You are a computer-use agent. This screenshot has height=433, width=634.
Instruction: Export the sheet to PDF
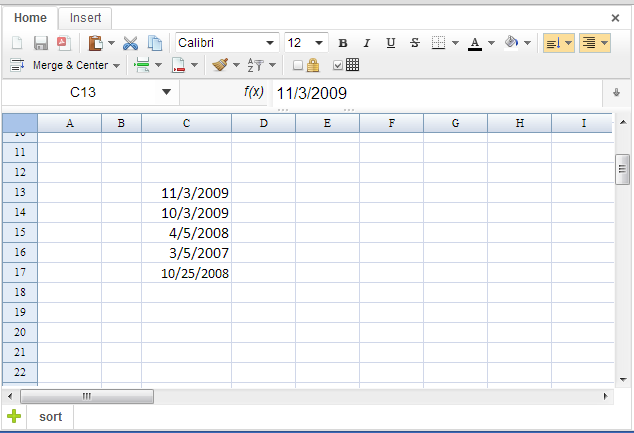click(x=64, y=43)
